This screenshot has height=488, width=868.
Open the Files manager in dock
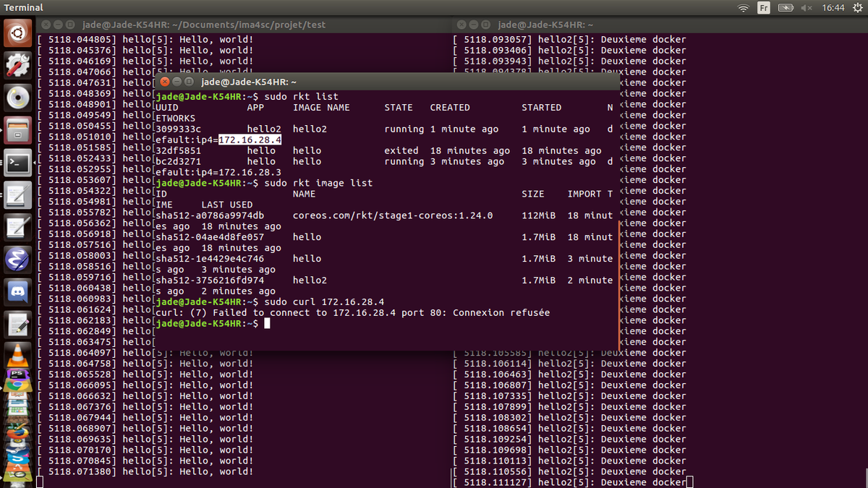pyautogui.click(x=17, y=130)
